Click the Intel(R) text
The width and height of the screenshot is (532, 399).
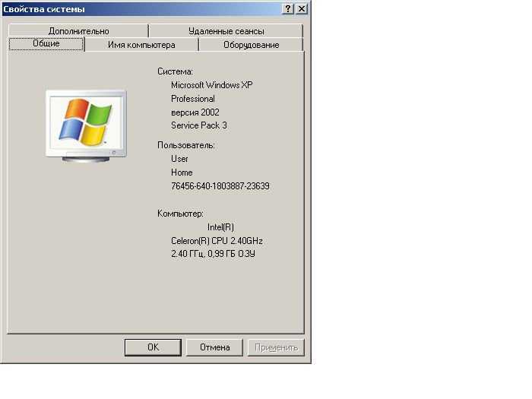coord(220,227)
